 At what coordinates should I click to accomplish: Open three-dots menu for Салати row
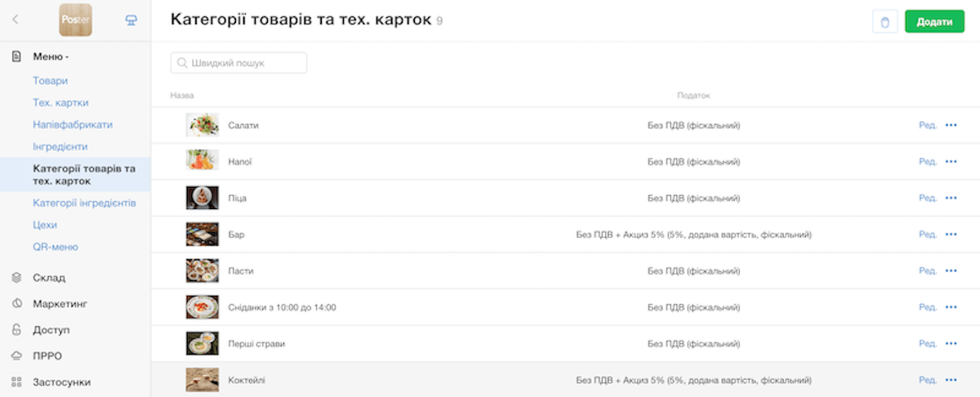pos(951,125)
